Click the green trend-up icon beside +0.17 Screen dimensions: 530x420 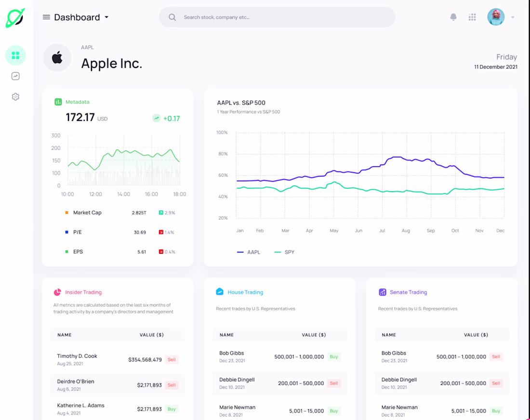(x=157, y=118)
